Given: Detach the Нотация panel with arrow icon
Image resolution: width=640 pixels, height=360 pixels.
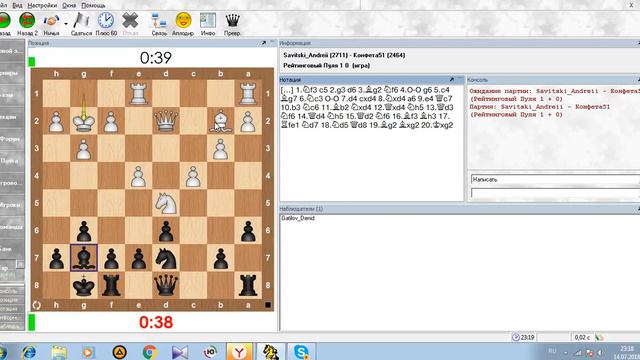Looking at the screenshot, I should coord(452,80).
